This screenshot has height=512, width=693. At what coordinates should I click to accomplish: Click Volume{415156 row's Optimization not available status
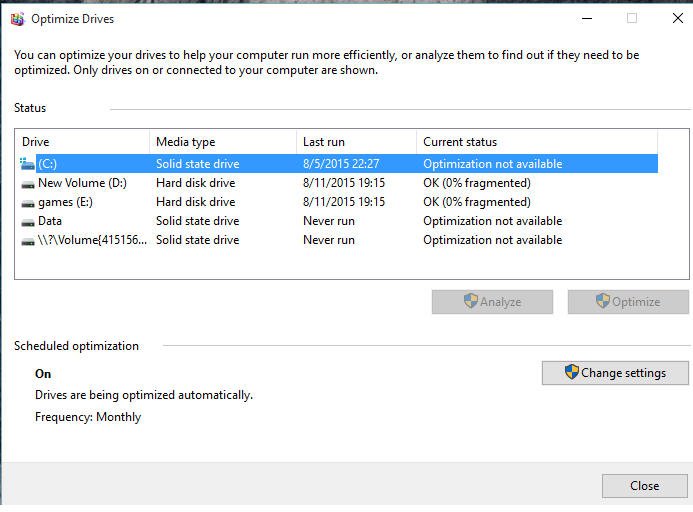tap(492, 240)
